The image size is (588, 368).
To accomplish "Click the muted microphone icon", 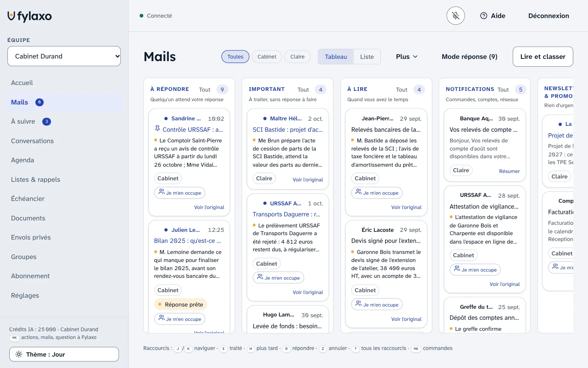I will click(x=456, y=16).
